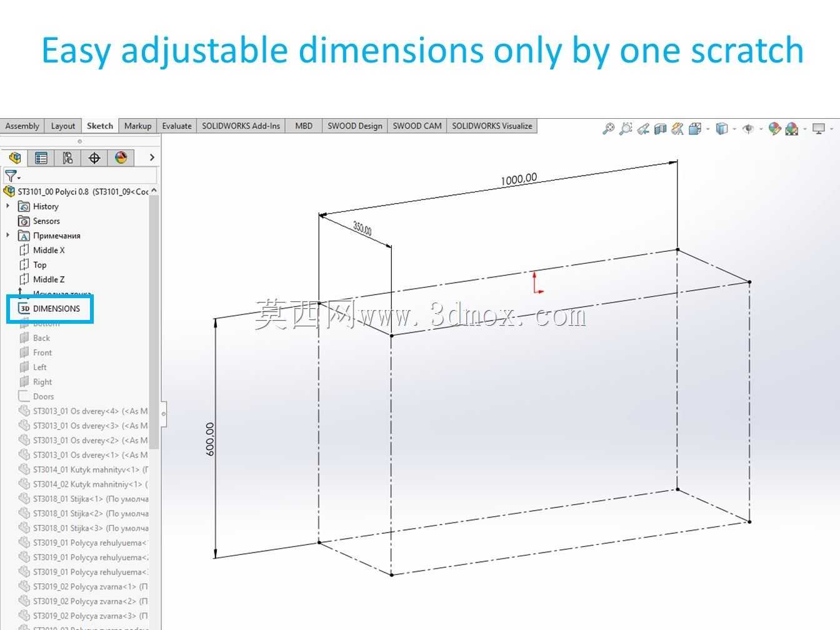Show more manager tabs with the right arrow
This screenshot has height=630, width=840.
click(151, 157)
